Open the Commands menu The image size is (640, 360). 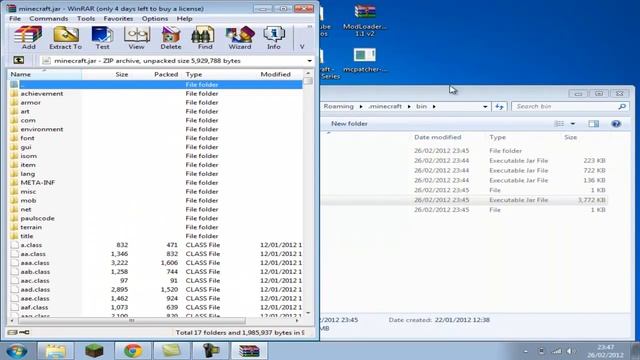49,19
